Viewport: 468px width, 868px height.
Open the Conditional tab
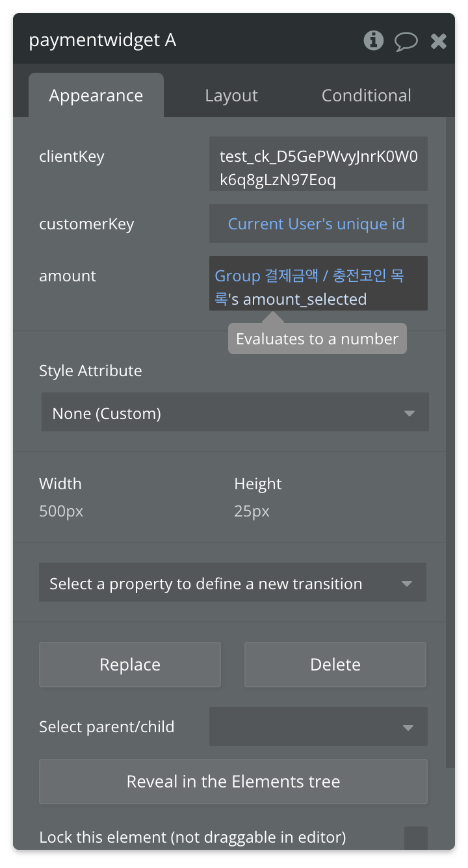pos(366,96)
